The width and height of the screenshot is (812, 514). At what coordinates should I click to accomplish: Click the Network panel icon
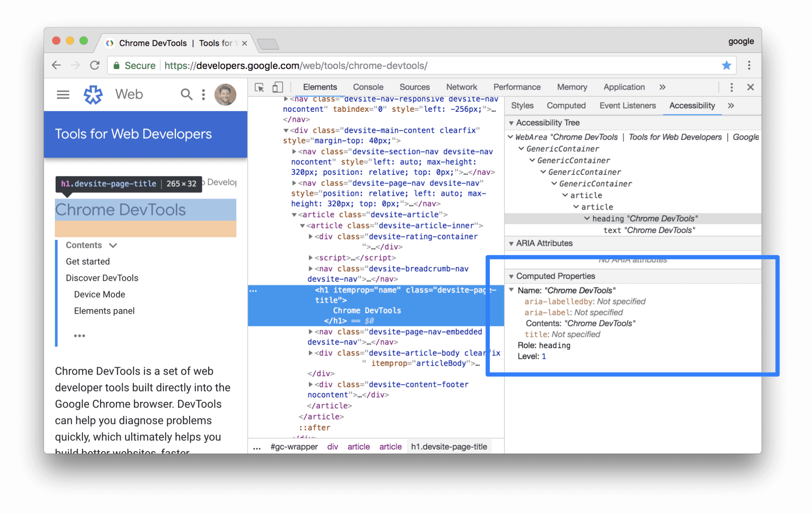tap(462, 86)
